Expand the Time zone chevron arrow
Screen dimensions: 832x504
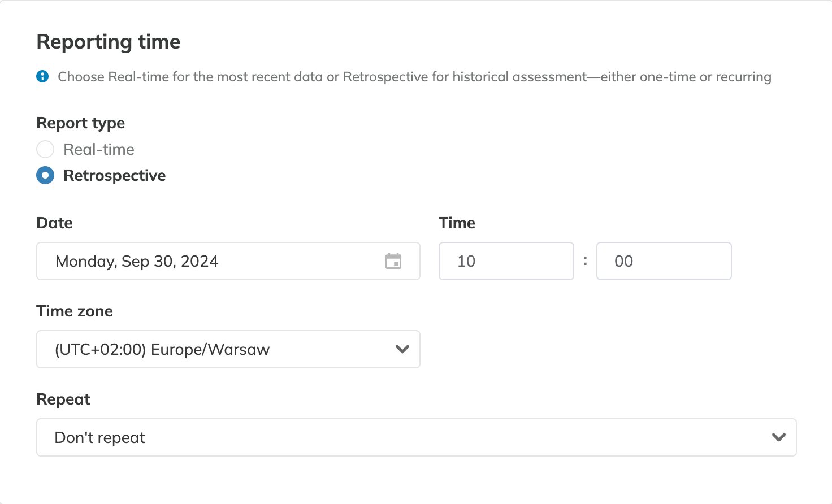pyautogui.click(x=402, y=349)
